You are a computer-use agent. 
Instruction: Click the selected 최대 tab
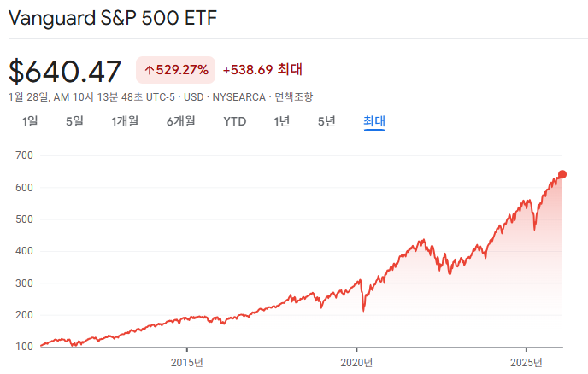(x=374, y=121)
